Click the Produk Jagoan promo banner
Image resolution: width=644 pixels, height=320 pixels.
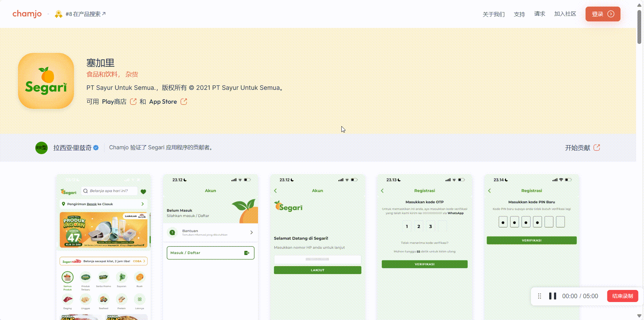point(103,230)
